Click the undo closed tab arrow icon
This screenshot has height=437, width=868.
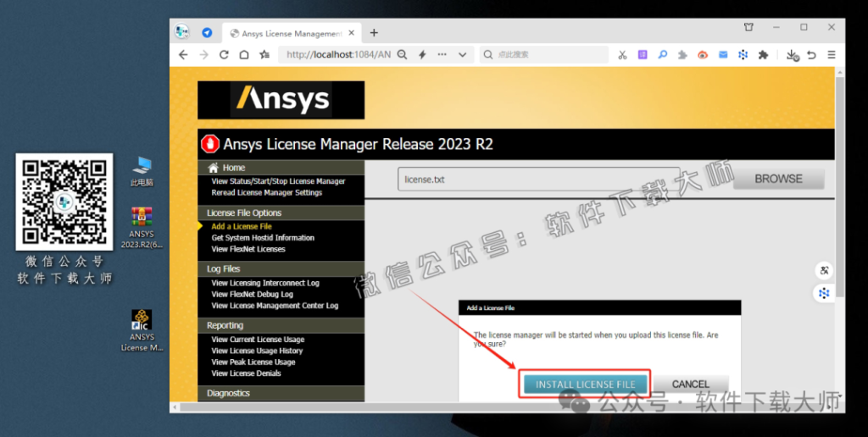pyautogui.click(x=811, y=55)
